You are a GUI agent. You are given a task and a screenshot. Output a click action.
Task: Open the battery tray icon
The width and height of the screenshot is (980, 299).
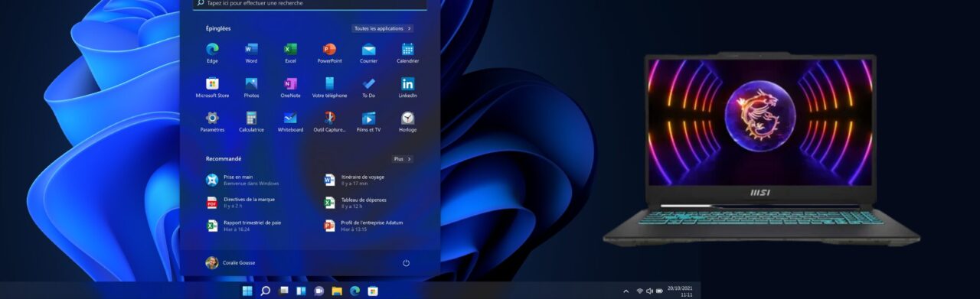(x=658, y=291)
